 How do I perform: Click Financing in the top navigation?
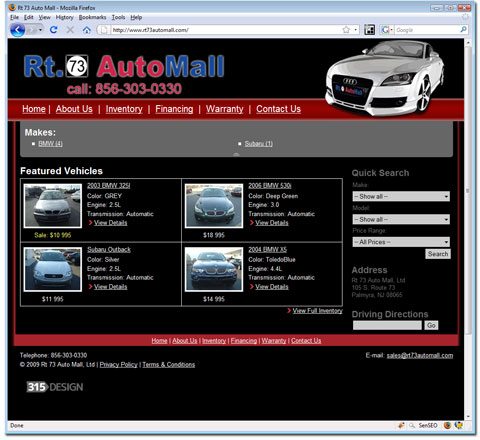[174, 109]
